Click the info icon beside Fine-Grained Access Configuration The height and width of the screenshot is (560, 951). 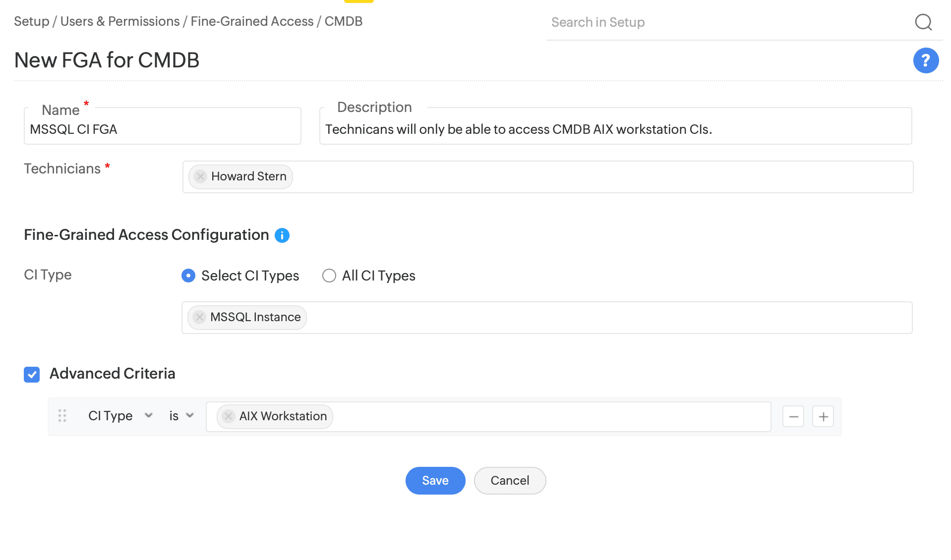[x=282, y=235]
